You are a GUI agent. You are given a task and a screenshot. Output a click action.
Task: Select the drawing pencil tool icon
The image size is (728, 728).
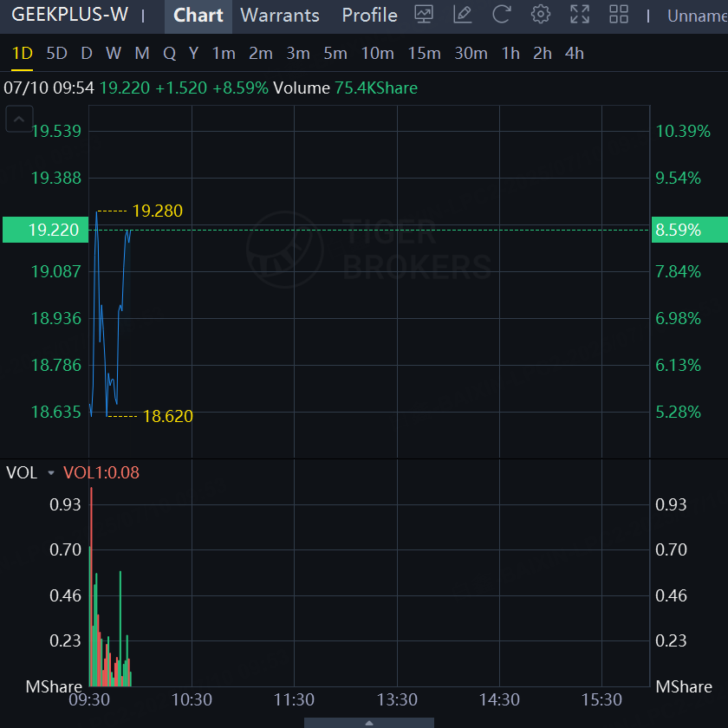[463, 15]
